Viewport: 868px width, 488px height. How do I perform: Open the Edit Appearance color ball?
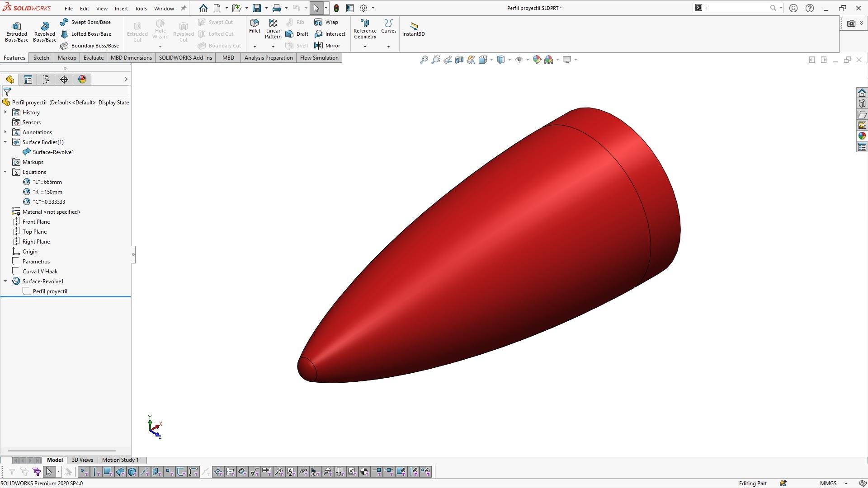[x=537, y=60]
